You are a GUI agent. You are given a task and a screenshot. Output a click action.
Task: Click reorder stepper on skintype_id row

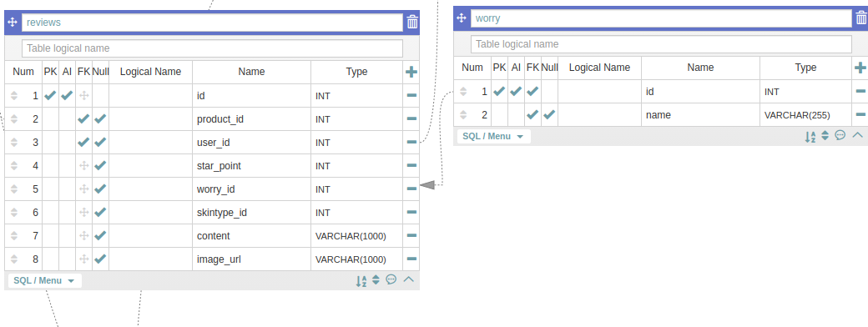point(14,212)
